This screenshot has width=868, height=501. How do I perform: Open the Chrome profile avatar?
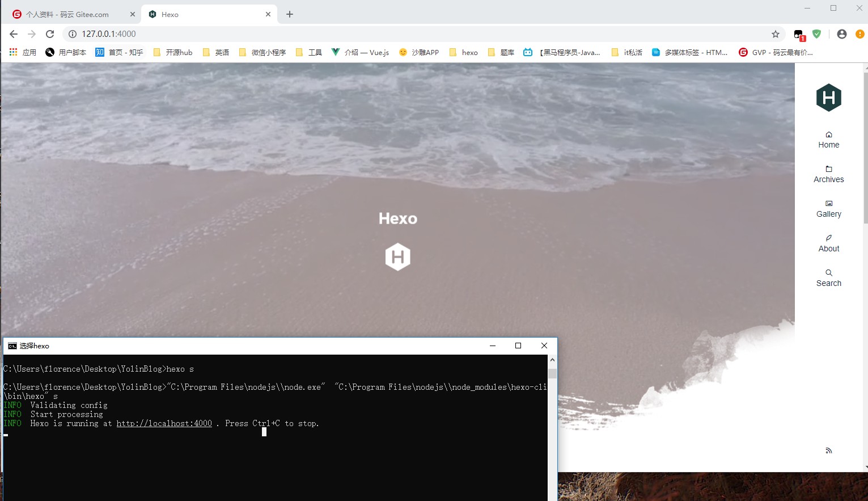(x=842, y=34)
